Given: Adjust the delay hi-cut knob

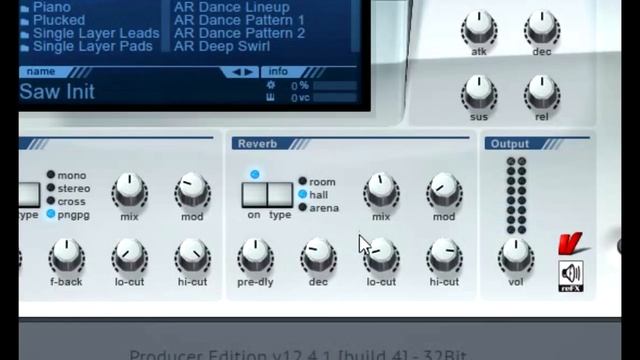Looking at the screenshot, I should [192, 256].
